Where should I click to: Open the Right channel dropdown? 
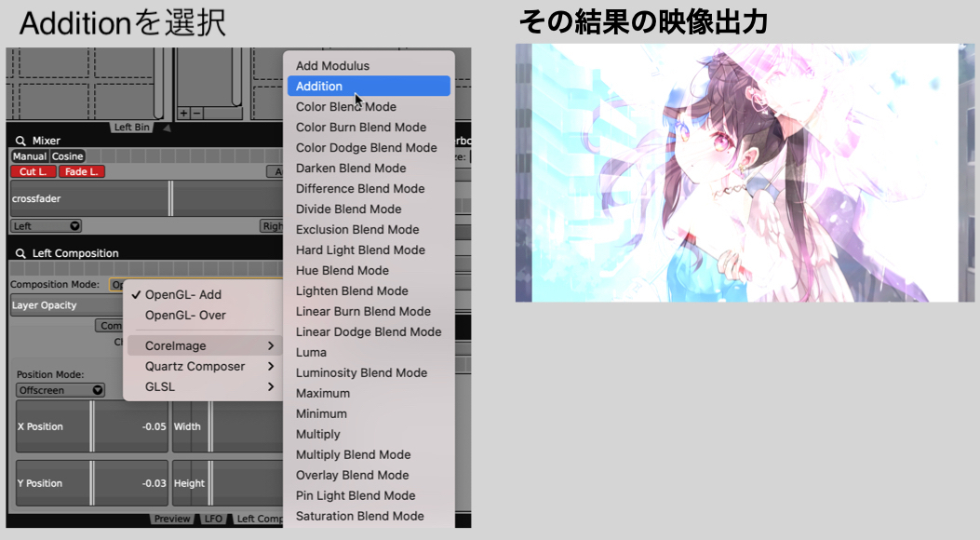(272, 226)
